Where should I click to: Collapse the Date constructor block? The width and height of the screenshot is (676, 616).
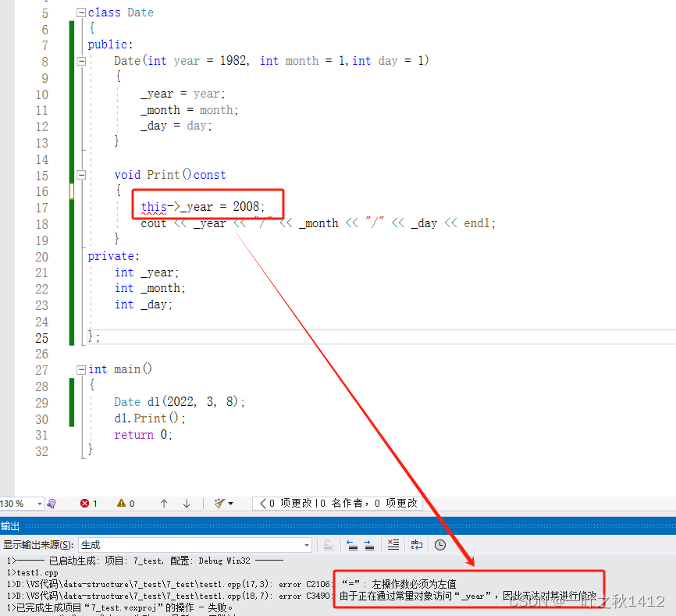point(81,61)
